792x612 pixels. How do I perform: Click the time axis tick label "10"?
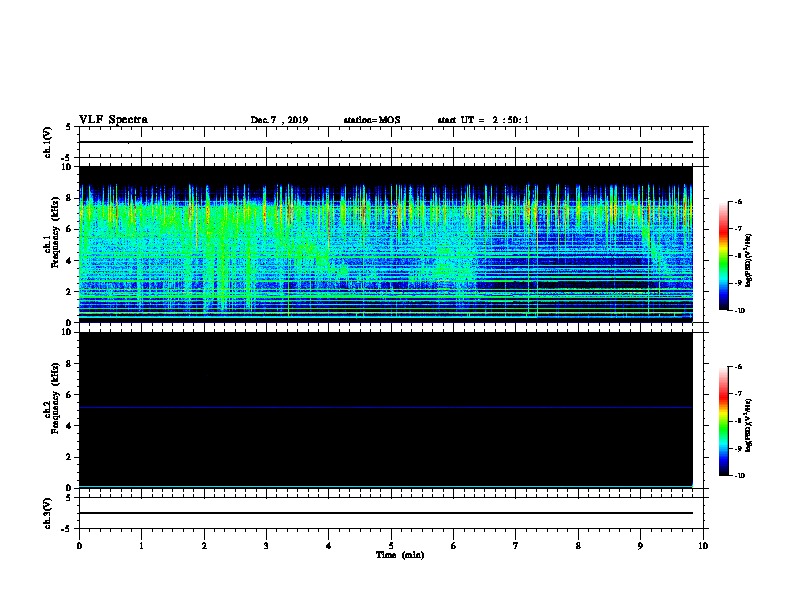(x=703, y=546)
